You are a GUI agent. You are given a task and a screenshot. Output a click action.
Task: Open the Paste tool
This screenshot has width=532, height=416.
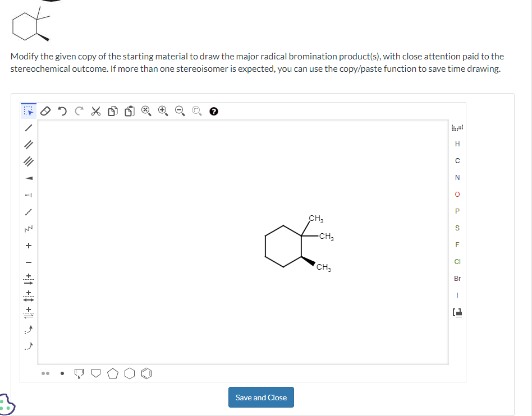pos(130,111)
